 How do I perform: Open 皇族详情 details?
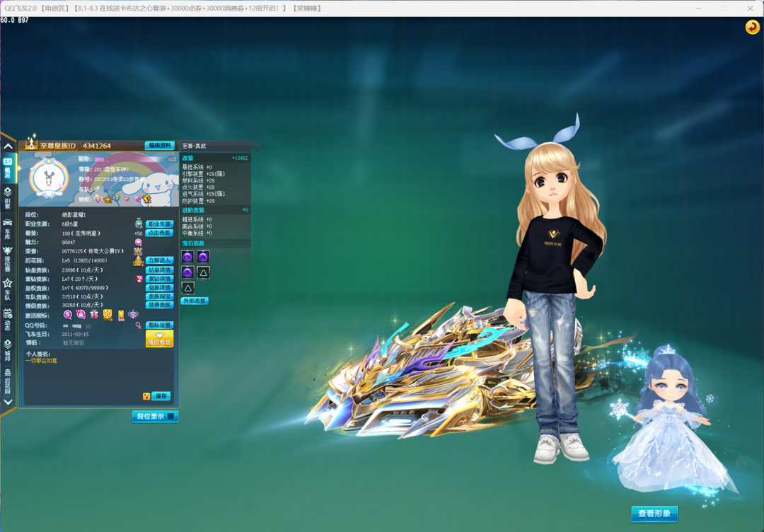159,288
